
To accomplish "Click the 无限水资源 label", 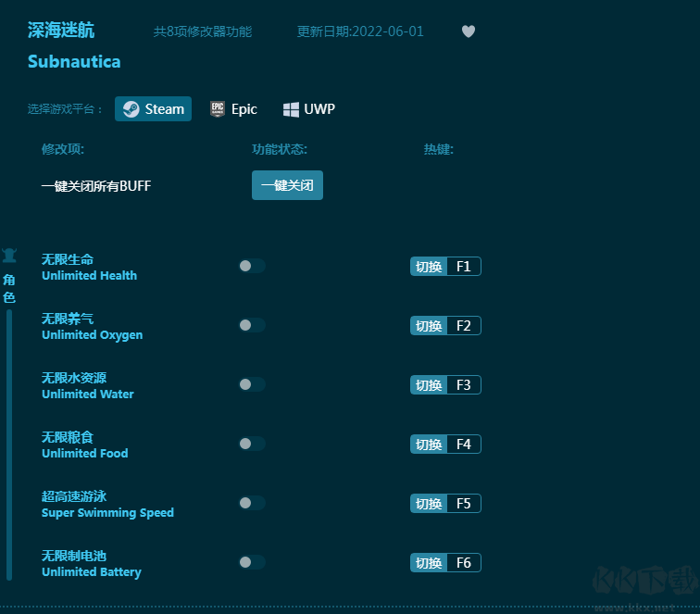I will (x=74, y=378).
